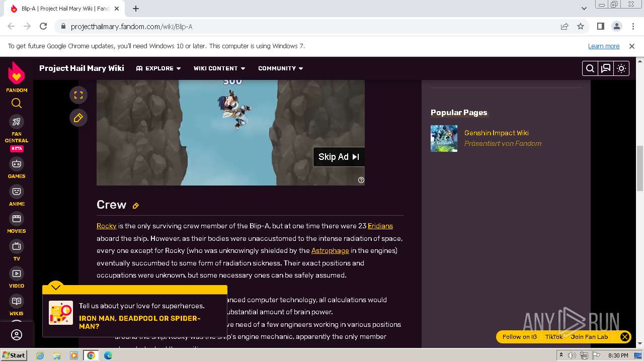Open the Windows Start menu

[14, 355]
